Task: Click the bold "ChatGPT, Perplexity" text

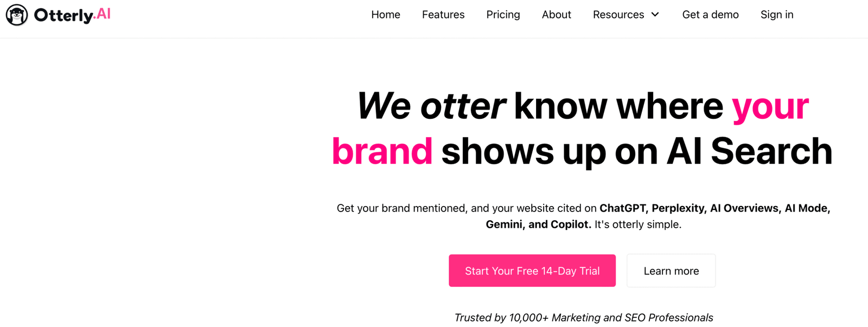Action: (x=652, y=208)
